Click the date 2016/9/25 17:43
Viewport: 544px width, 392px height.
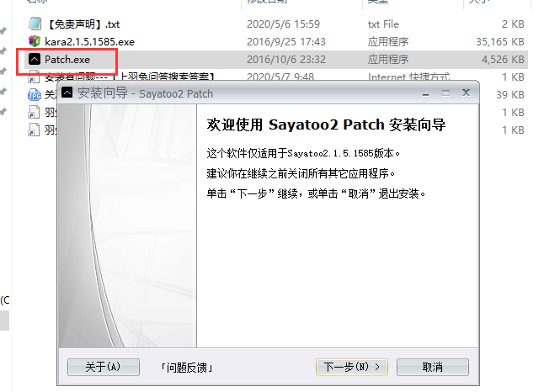coord(286,42)
